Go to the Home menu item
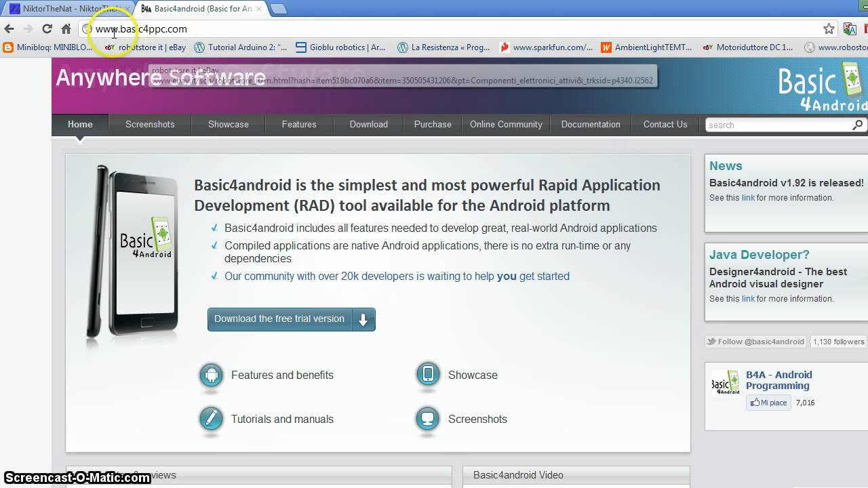This screenshot has width=868, height=488. (x=80, y=124)
